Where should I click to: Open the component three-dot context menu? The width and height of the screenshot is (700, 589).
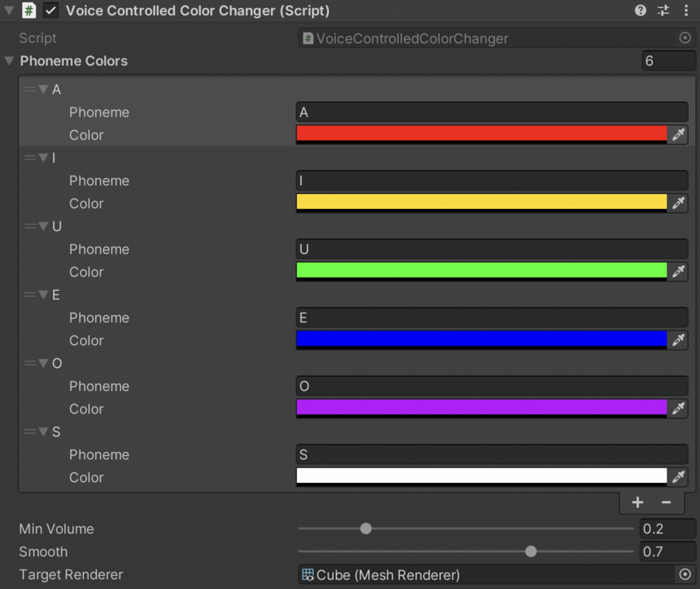(x=686, y=10)
